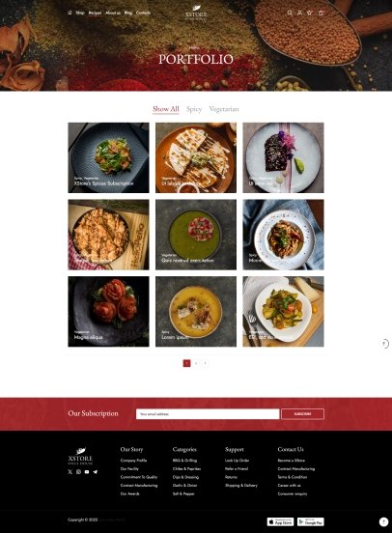The height and width of the screenshot is (533, 392).
Task: Visit the X (Twitter) social icon in footer
Action: 70,472
